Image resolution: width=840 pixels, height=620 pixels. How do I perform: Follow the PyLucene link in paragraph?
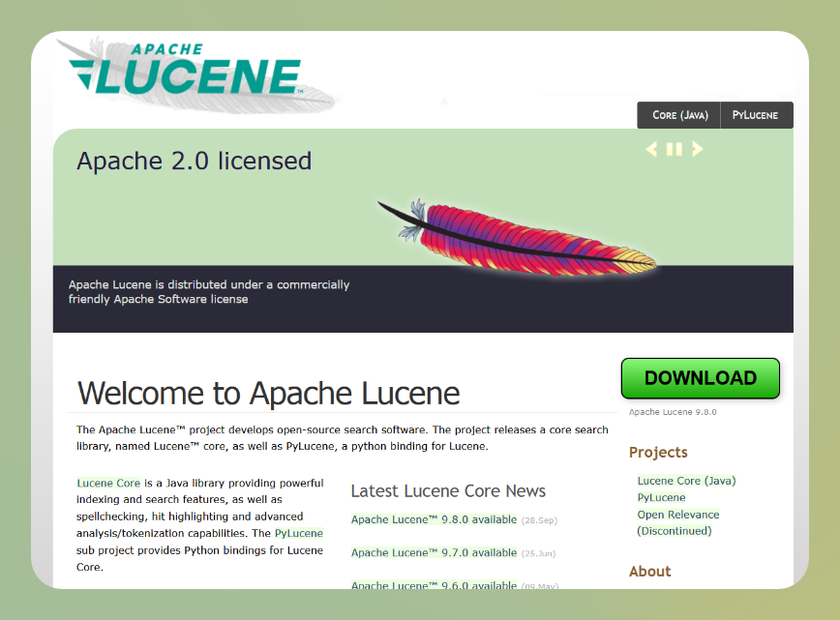pos(299,533)
